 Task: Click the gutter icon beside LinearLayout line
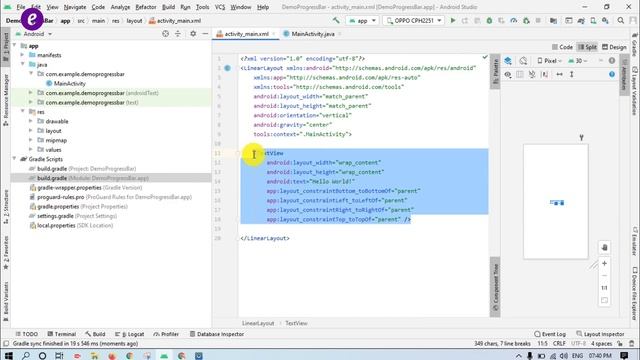tap(227, 68)
